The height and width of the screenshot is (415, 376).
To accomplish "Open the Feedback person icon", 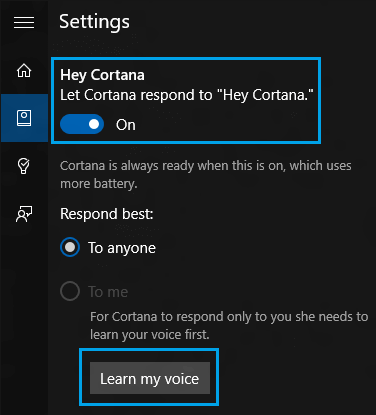I will (24, 214).
